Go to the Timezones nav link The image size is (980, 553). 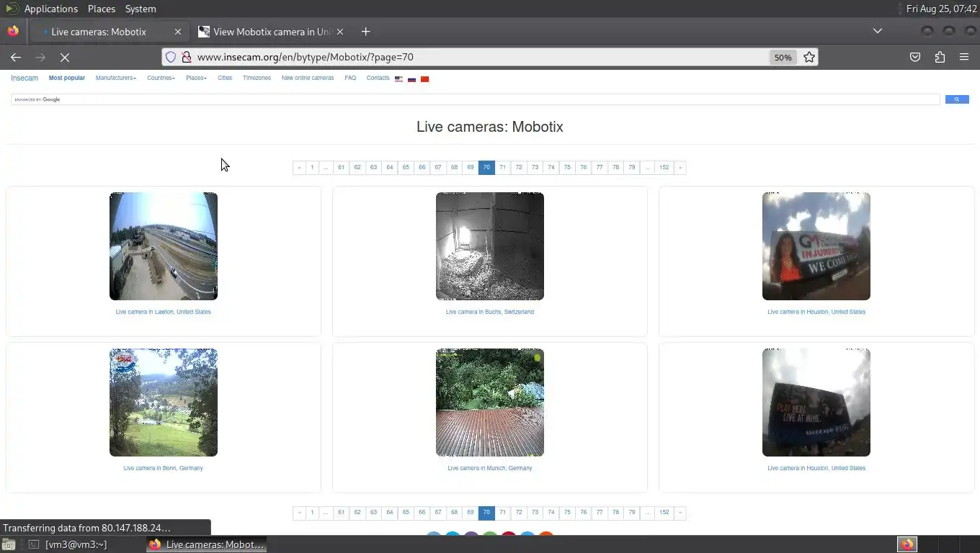pyautogui.click(x=257, y=78)
